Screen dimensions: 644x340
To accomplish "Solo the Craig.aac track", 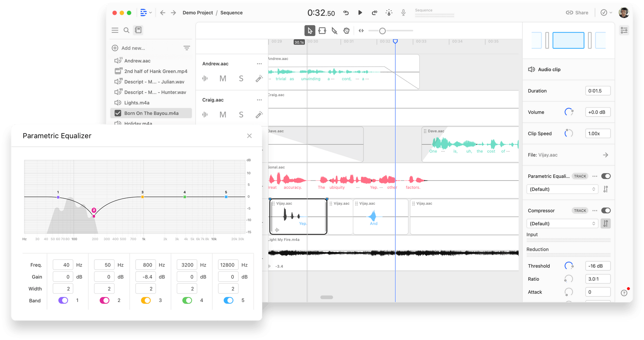I will (x=241, y=114).
